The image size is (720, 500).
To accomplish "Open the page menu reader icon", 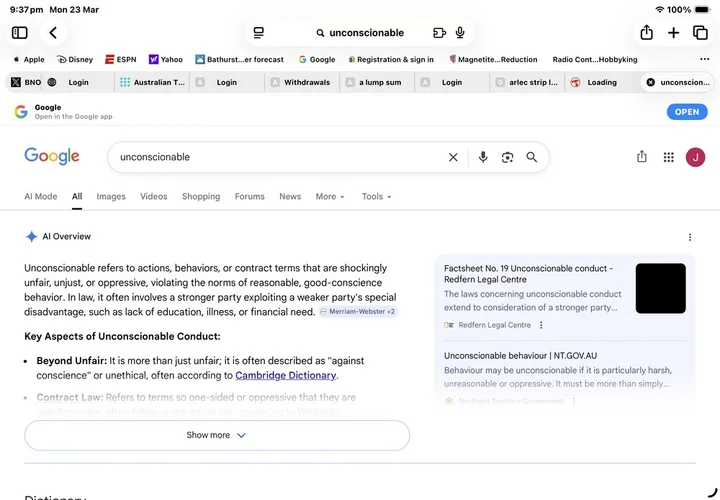I will [259, 33].
